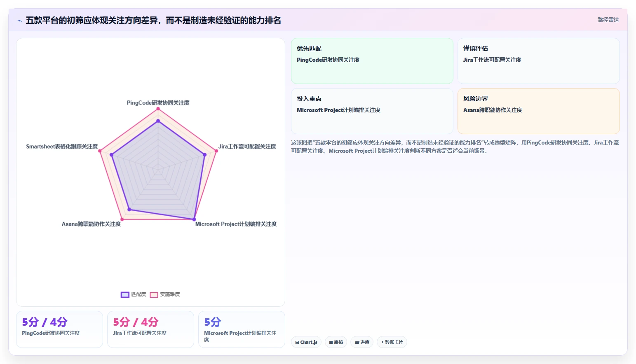
Task: Click the 实施难度 legend text
Action: point(170,294)
